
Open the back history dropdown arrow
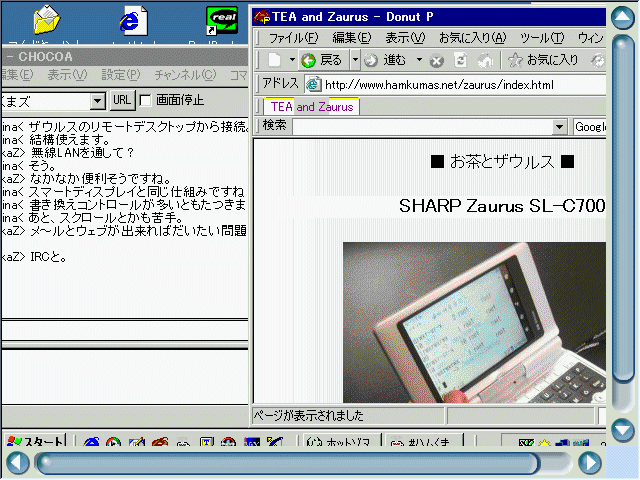(x=355, y=60)
